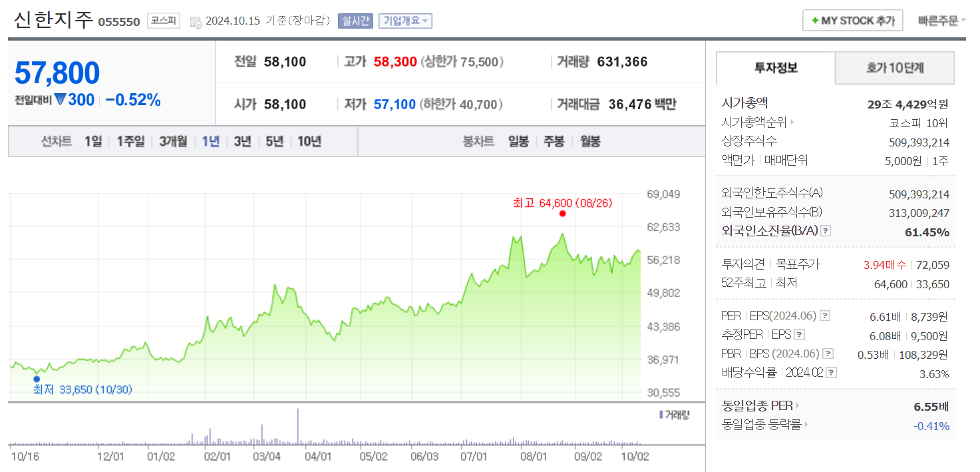Click the 하한가 40,700 text
The width and height of the screenshot is (980, 472).
(x=460, y=105)
